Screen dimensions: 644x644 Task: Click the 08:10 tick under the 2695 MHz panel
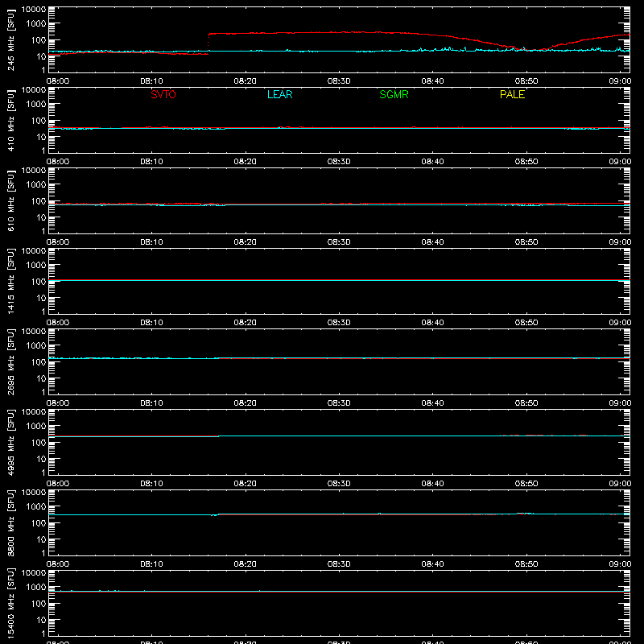(151, 403)
